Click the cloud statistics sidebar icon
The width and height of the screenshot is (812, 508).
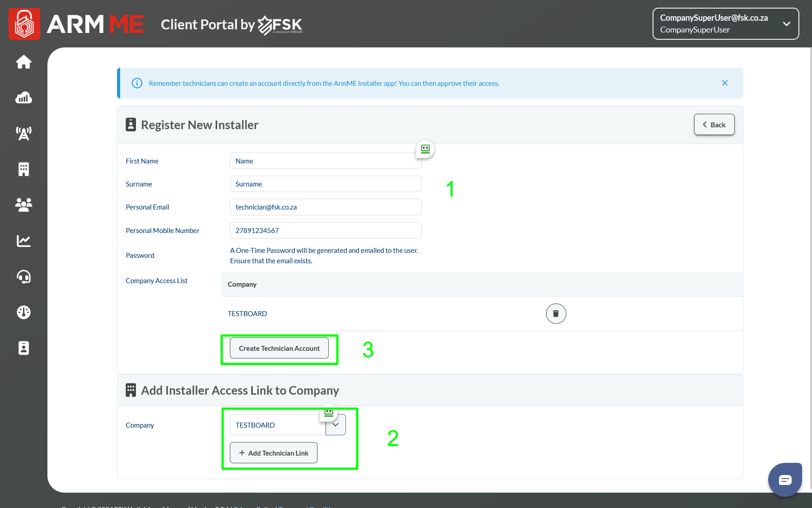[x=23, y=98]
